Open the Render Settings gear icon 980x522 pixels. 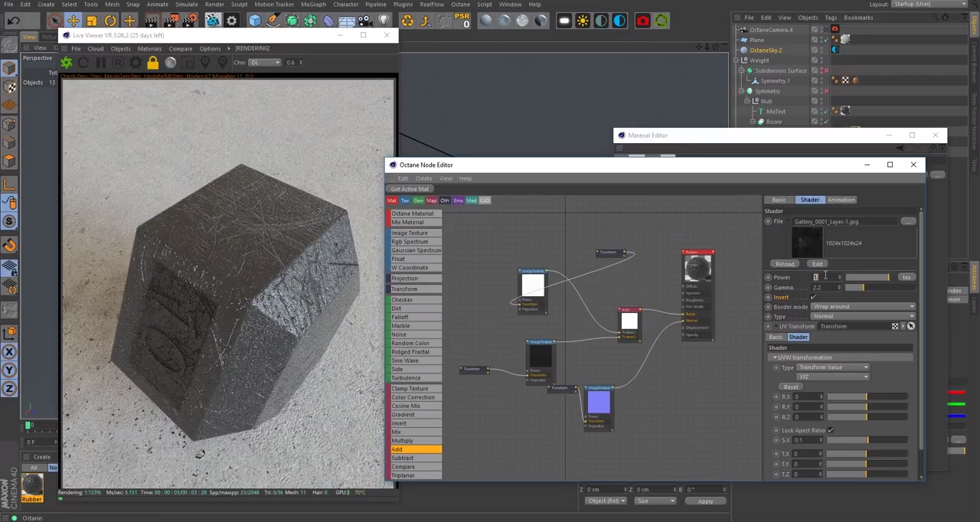[x=232, y=21]
